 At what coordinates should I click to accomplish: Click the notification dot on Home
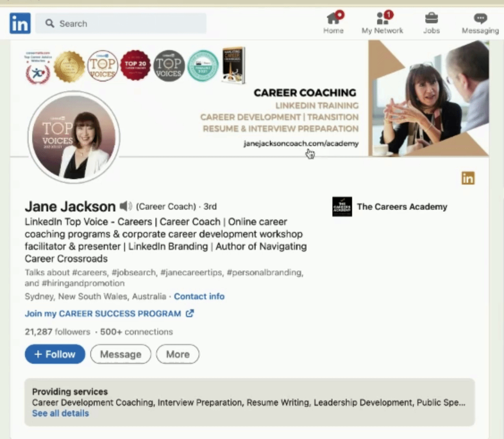339,14
